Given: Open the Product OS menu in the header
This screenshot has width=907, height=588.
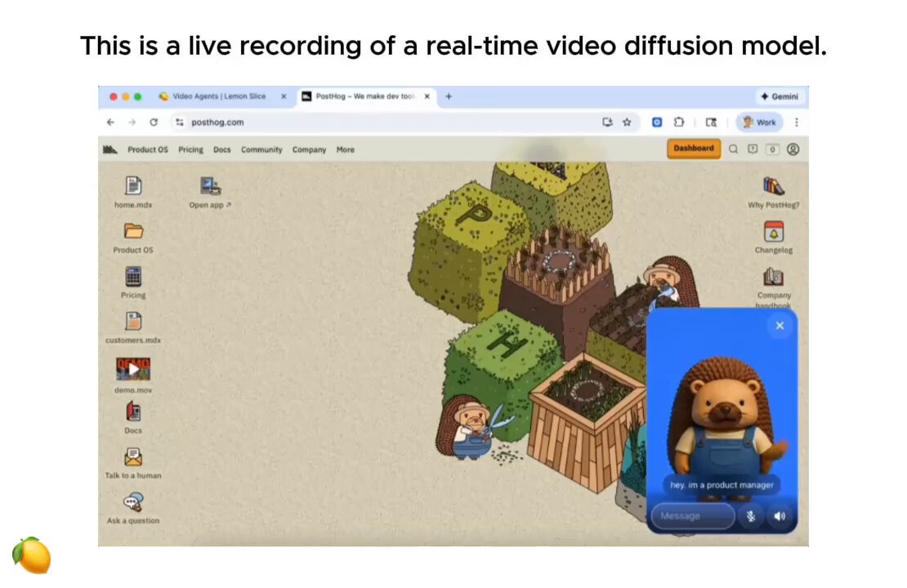Looking at the screenshot, I should click(x=148, y=149).
